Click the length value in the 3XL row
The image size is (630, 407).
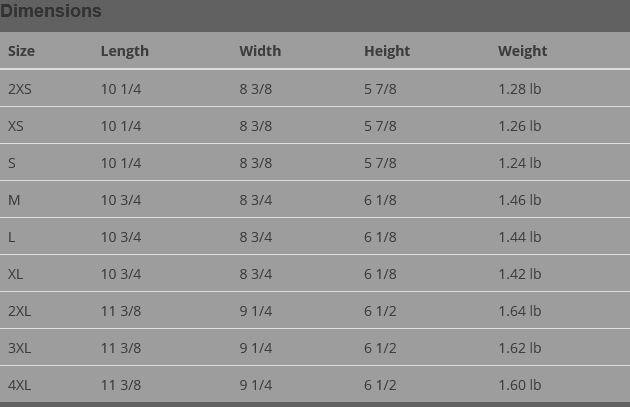coord(121,348)
